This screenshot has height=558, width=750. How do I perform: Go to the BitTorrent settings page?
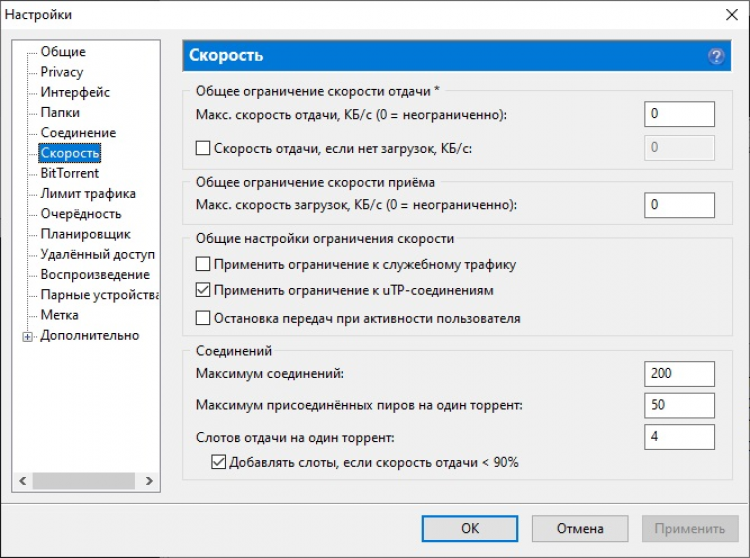click(x=70, y=173)
